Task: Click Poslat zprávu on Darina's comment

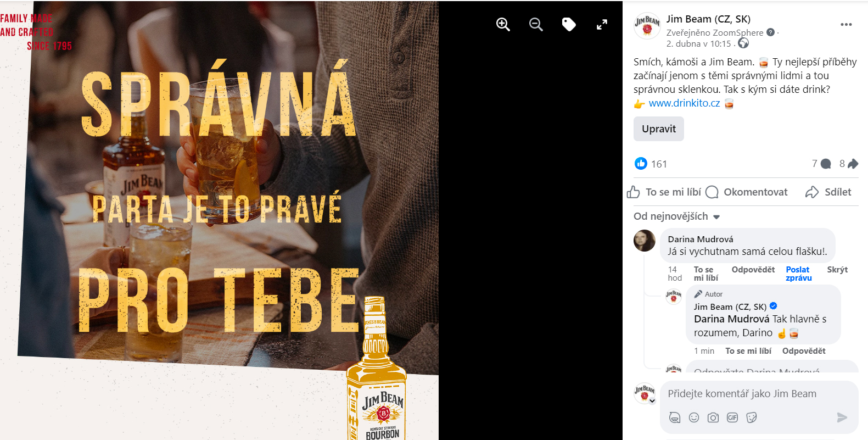Action: pyautogui.click(x=799, y=274)
